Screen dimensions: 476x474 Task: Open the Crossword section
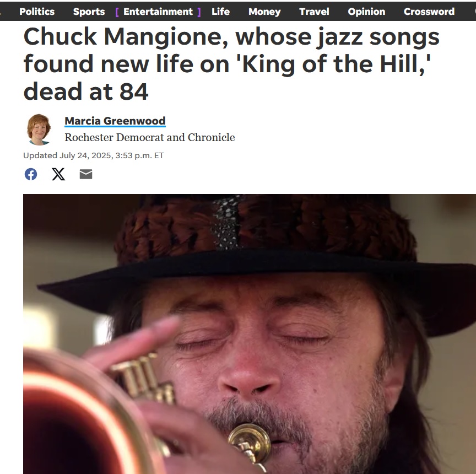(x=429, y=12)
